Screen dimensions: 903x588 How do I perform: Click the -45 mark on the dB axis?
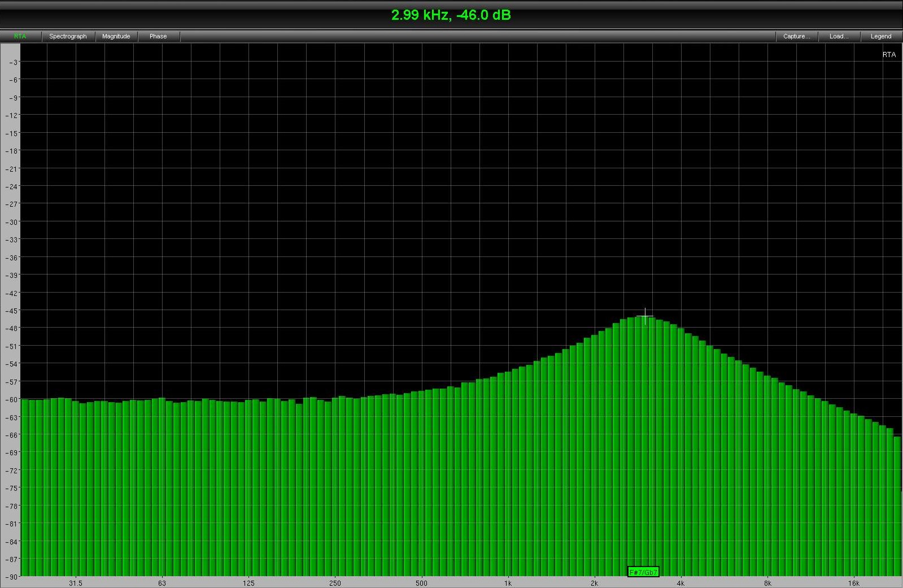pyautogui.click(x=11, y=311)
